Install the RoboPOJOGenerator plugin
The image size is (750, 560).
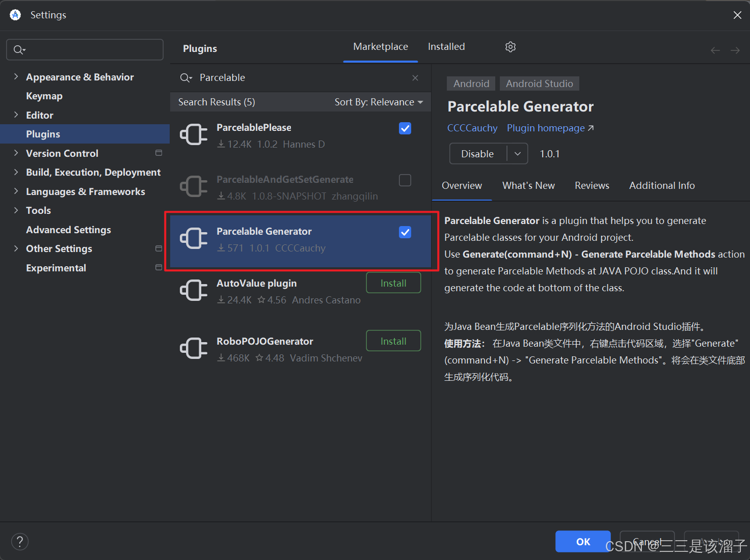pyautogui.click(x=393, y=341)
